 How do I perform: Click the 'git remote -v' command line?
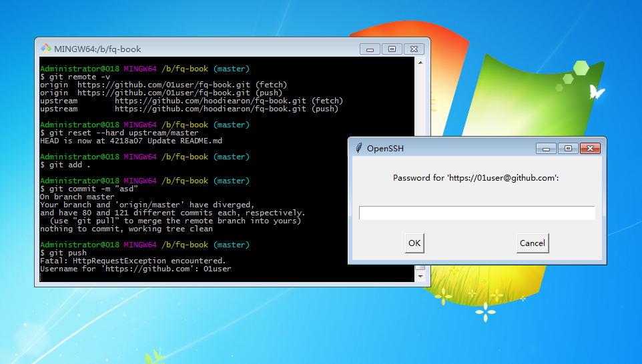(x=75, y=77)
